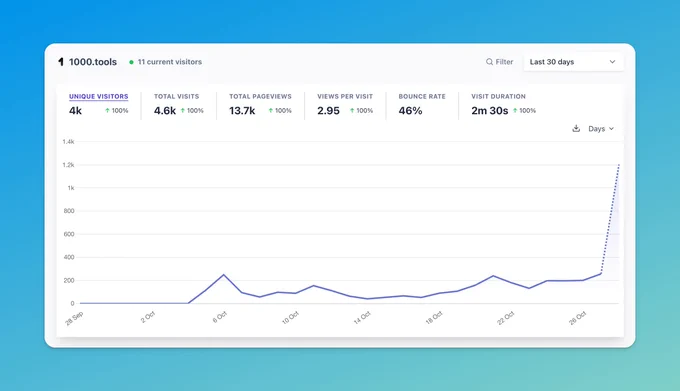Open the Days interval dropdown
Screen dimensions: 680x391
[601, 129]
